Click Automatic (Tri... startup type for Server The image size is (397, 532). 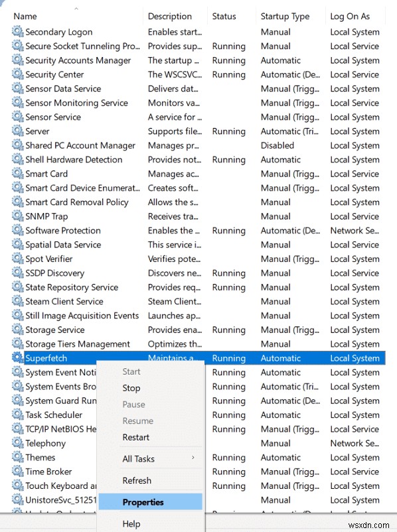click(x=289, y=131)
